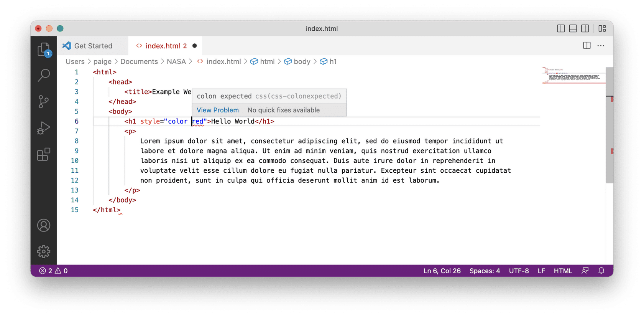Change HTML language mode

coord(563,271)
